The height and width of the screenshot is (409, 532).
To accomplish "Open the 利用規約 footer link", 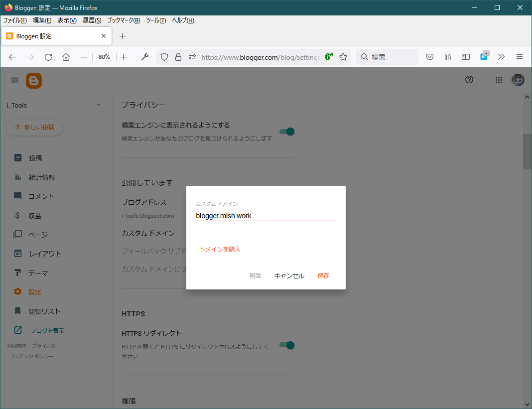I will [x=16, y=346].
